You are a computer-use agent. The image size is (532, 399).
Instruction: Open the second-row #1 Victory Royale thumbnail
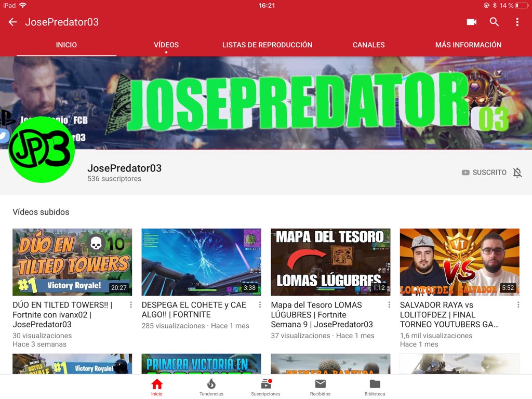click(72, 364)
